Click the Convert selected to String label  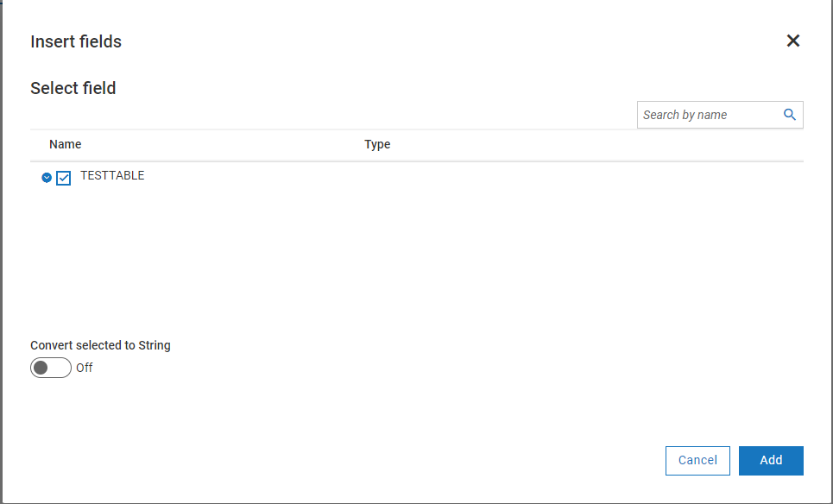click(x=100, y=345)
